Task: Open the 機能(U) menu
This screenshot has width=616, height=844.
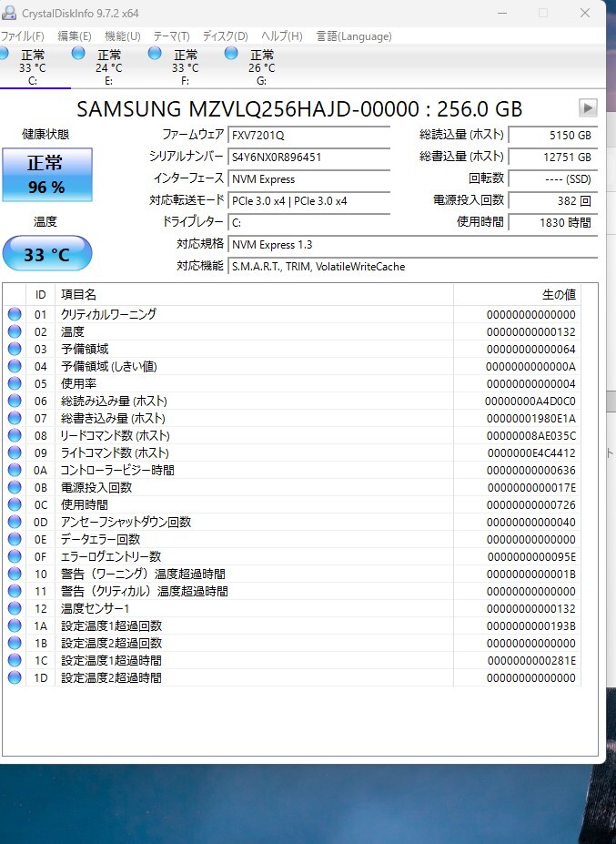Action: click(122, 36)
